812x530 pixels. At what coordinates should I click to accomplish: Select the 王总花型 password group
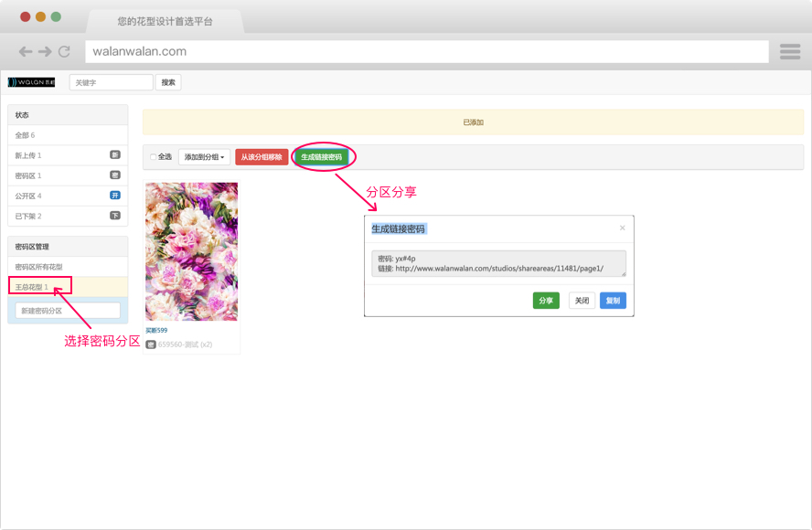31,287
